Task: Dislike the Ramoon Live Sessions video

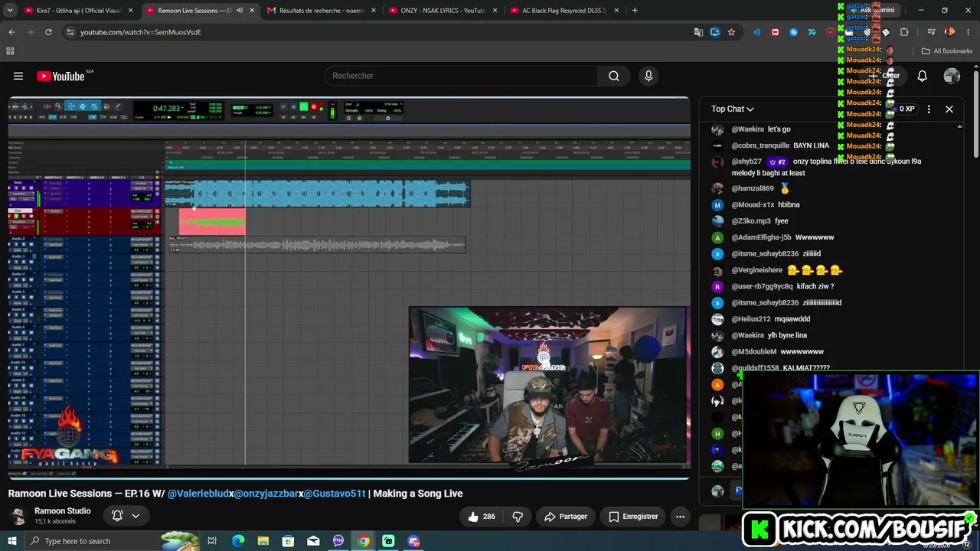Action: [x=518, y=517]
